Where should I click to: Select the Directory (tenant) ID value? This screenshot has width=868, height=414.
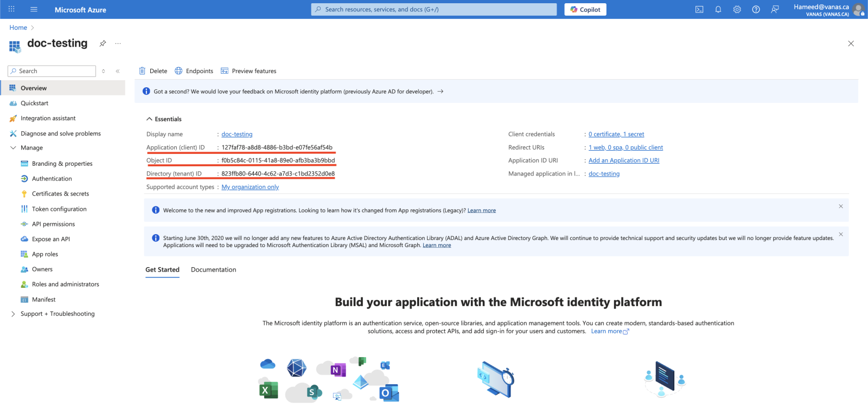point(278,174)
